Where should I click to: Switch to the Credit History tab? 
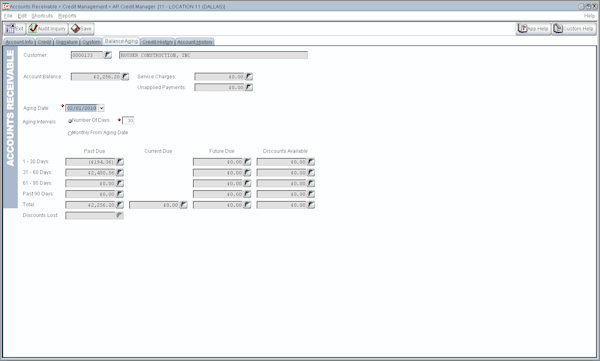158,42
